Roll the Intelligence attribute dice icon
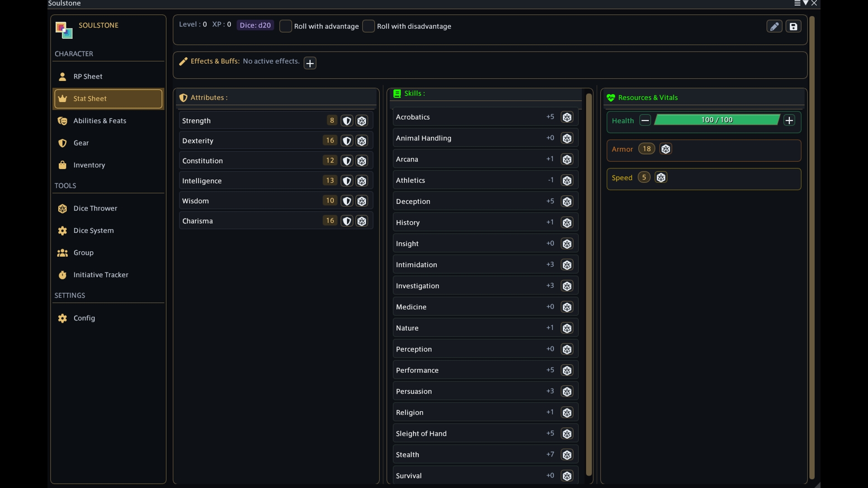 [x=362, y=181]
